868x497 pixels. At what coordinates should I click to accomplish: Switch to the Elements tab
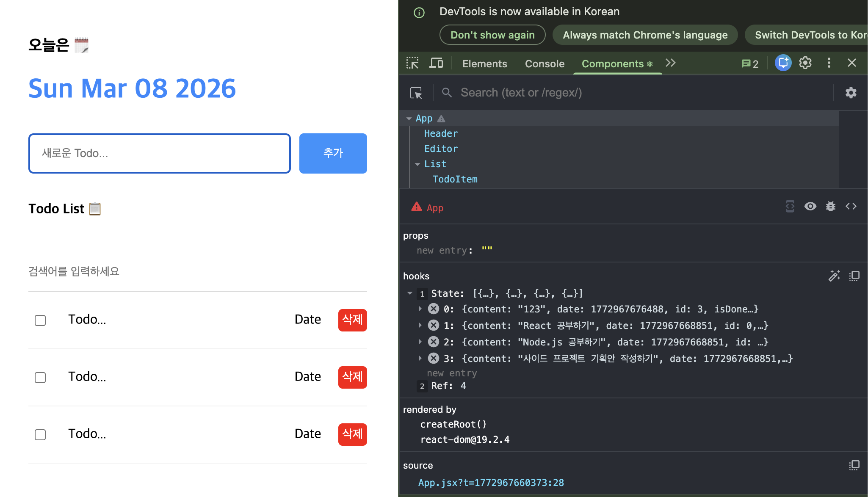pyautogui.click(x=484, y=64)
